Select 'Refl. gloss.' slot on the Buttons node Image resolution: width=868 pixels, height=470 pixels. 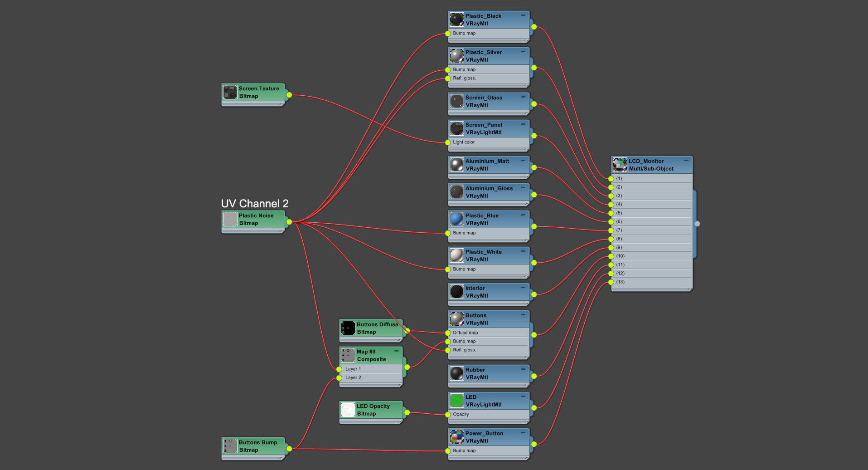pyautogui.click(x=489, y=350)
